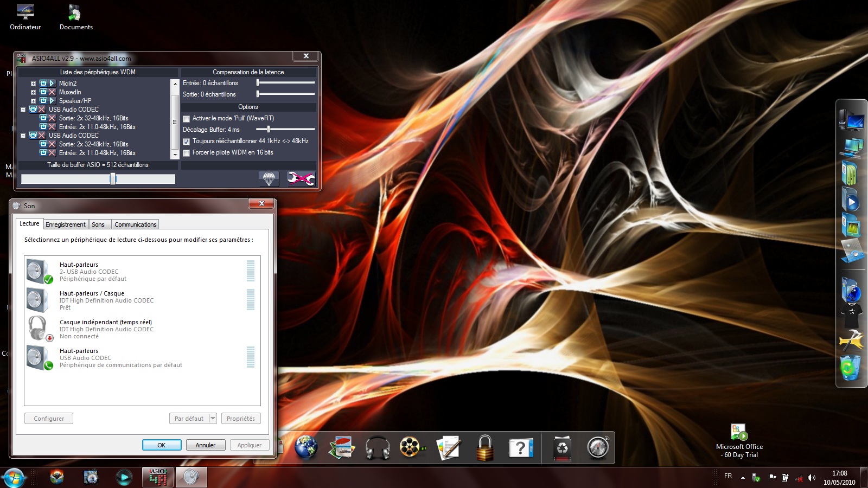The height and width of the screenshot is (488, 868).
Task: Click the crossed wrench advanced mode icon
Action: [x=301, y=178]
